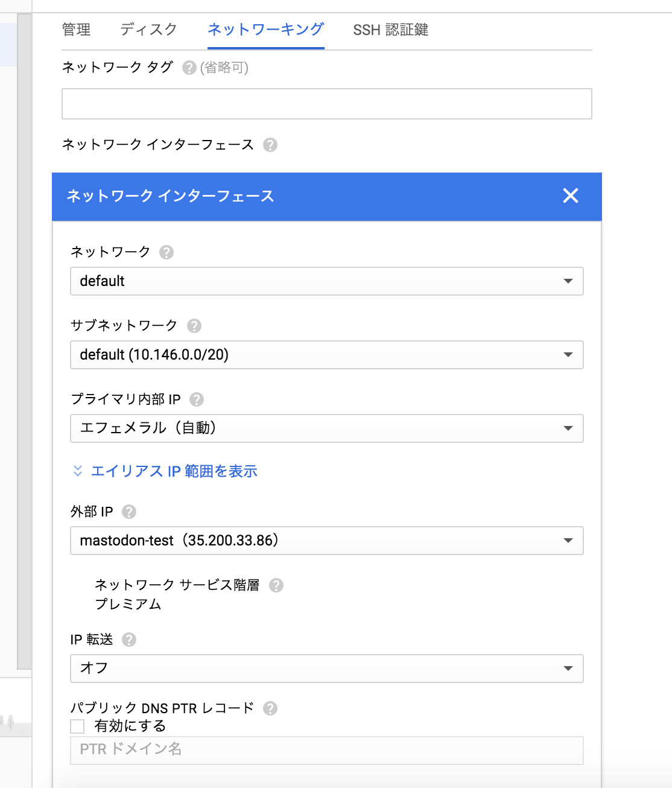Click help icon next to ネットワーク label

coord(166,252)
